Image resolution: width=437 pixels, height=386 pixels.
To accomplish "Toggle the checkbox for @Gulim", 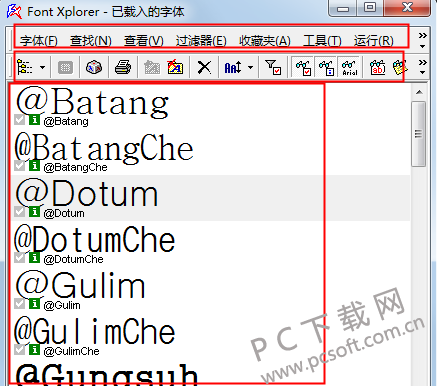I will point(19,304).
